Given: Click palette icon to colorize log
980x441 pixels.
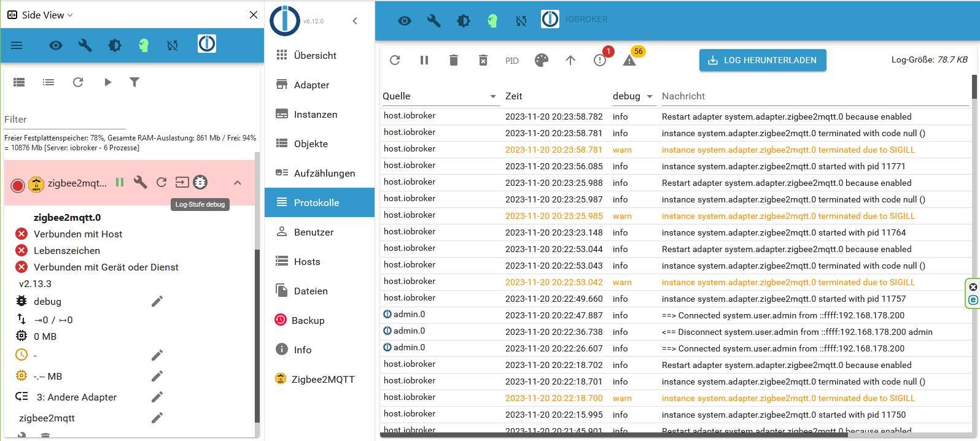Looking at the screenshot, I should (x=541, y=60).
